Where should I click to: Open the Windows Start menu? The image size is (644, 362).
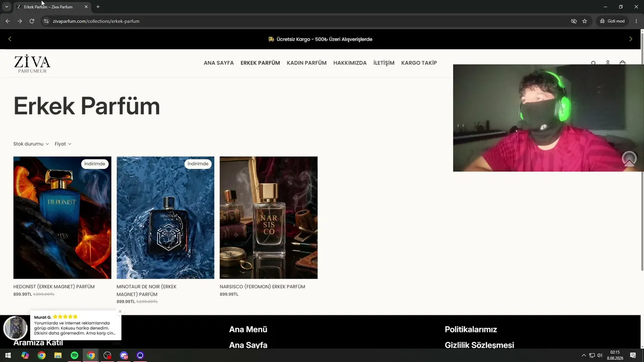tap(8, 355)
